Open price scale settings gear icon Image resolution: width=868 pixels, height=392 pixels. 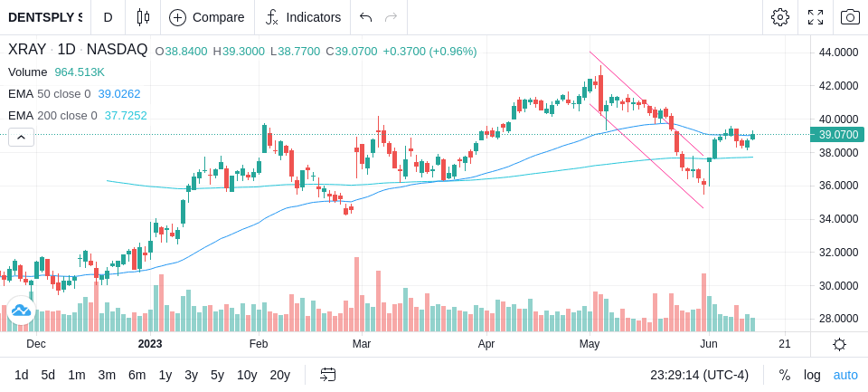839,344
